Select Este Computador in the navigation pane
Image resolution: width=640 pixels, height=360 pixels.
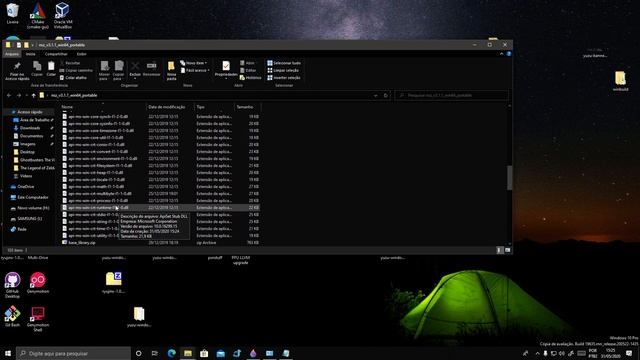tap(33, 197)
